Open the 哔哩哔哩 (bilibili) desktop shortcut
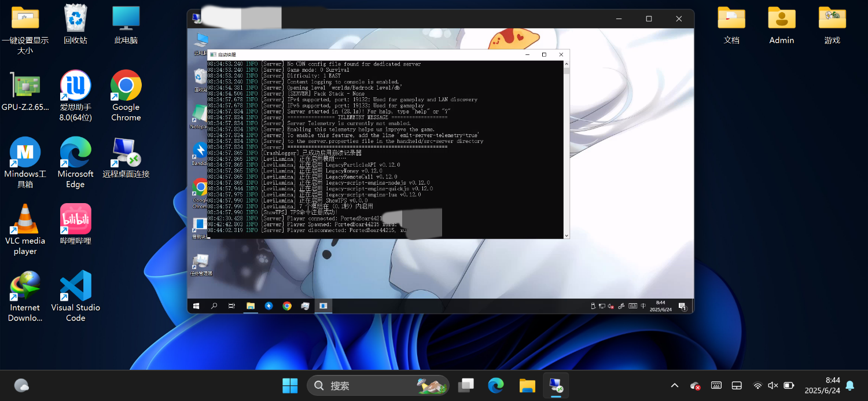868x401 pixels. [x=76, y=225]
